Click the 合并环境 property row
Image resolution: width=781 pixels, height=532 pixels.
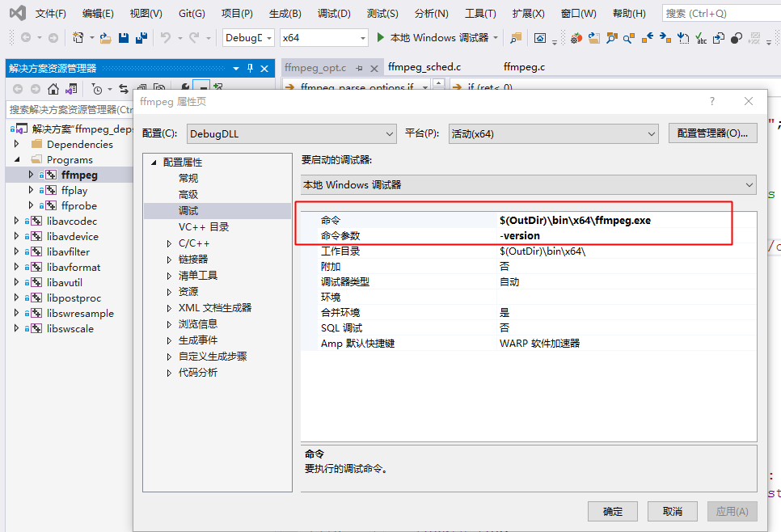point(529,313)
